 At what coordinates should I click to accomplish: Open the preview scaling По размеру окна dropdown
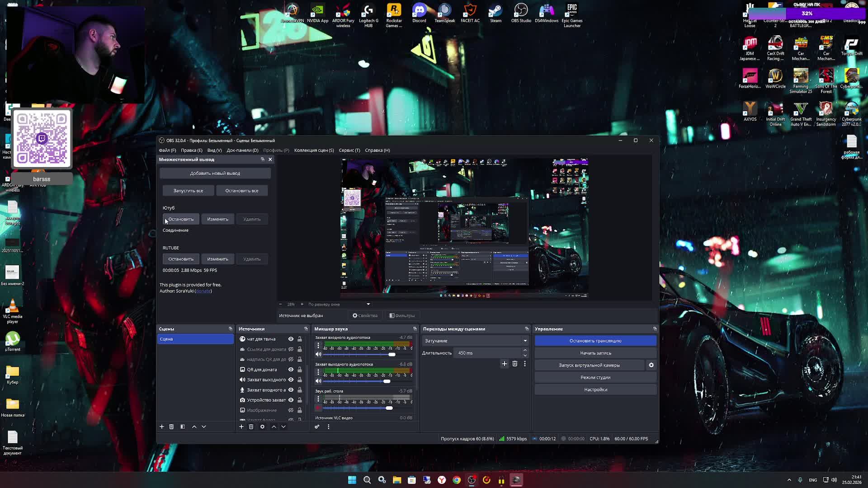point(368,304)
